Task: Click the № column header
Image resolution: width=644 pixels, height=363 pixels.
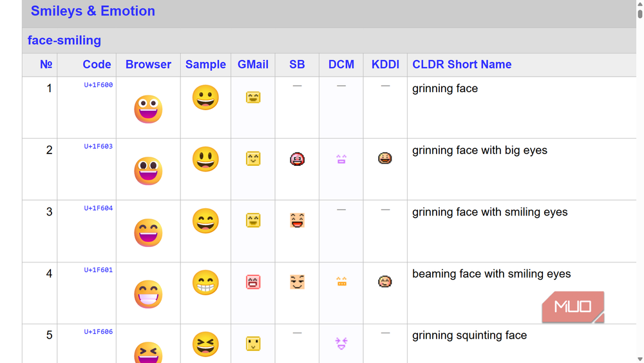Action: pos(46,64)
